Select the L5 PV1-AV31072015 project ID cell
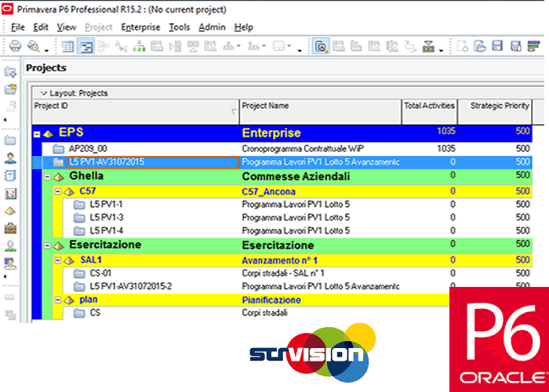 153,162
